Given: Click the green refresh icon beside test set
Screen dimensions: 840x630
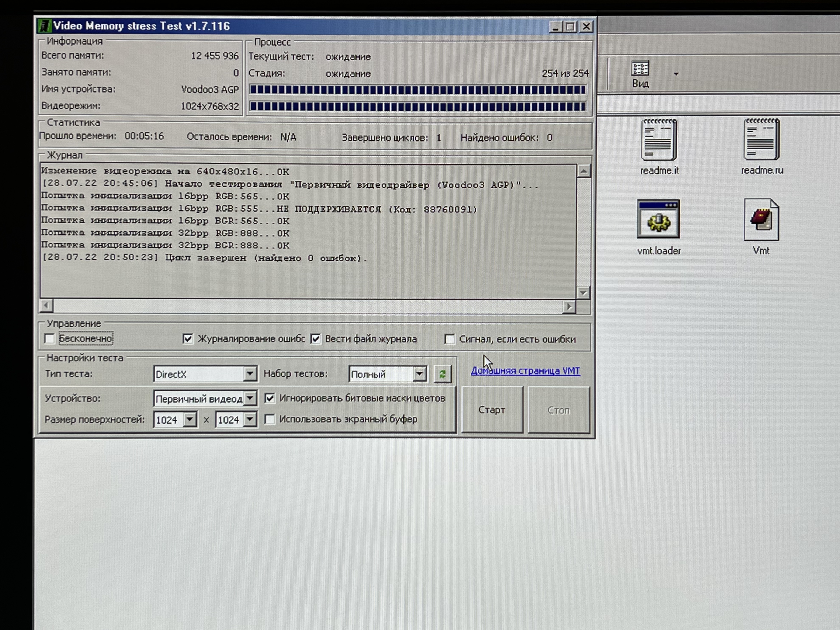Looking at the screenshot, I should (442, 374).
